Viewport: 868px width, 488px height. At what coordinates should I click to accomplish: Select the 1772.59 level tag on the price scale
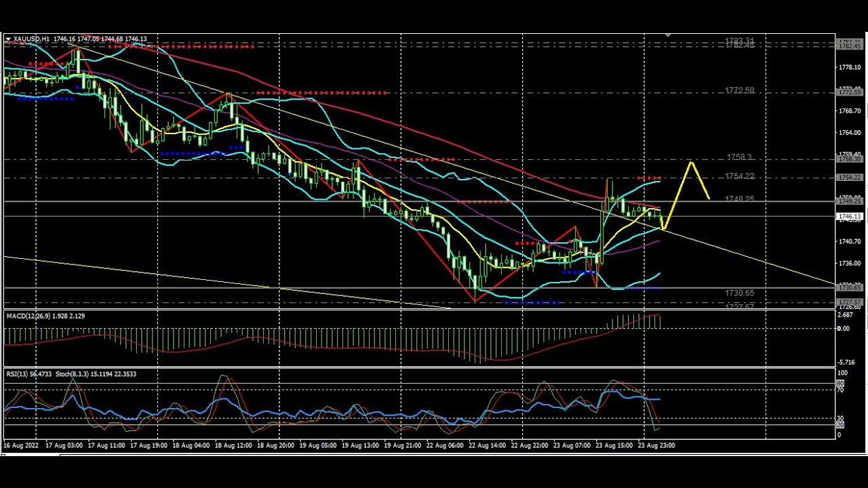pyautogui.click(x=850, y=91)
